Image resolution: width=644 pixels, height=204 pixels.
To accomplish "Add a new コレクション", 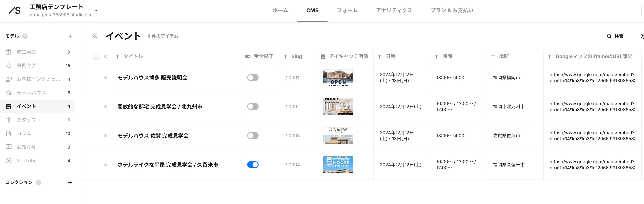I will 70,183.
